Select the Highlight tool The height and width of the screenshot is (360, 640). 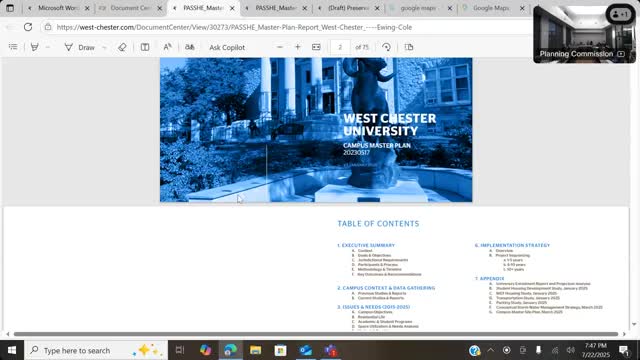point(35,47)
